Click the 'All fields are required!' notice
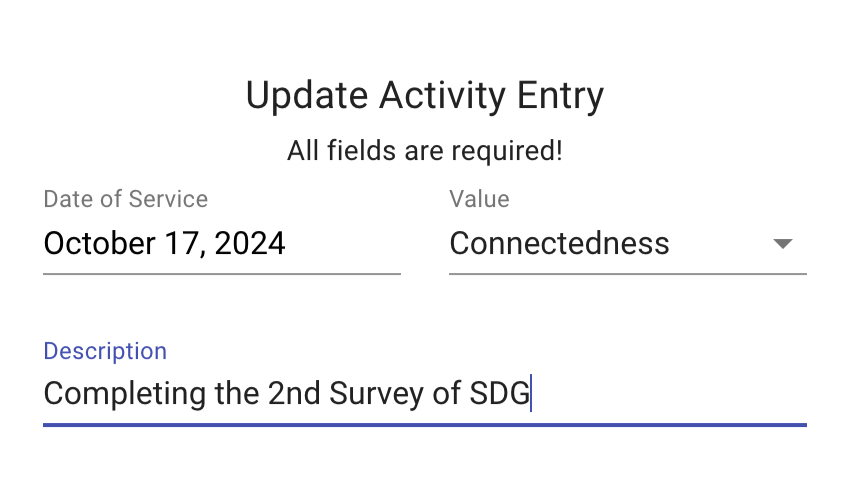The width and height of the screenshot is (848, 480). pyautogui.click(x=424, y=151)
